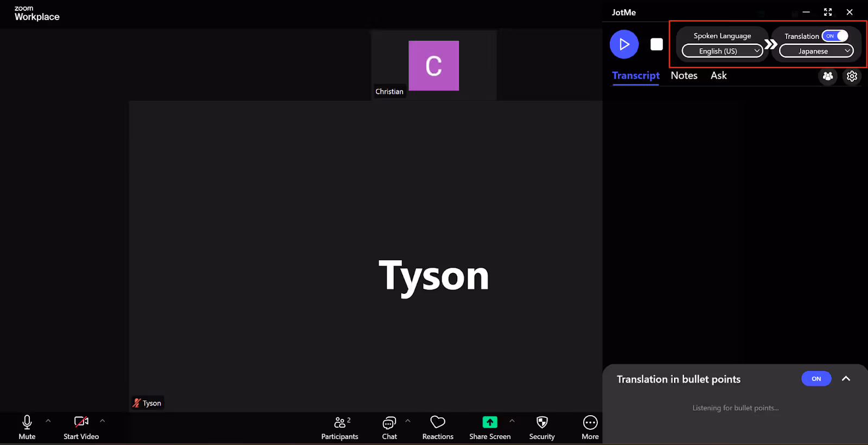This screenshot has height=445, width=868.
Task: Select Christian's video thumbnail
Action: tap(433, 66)
